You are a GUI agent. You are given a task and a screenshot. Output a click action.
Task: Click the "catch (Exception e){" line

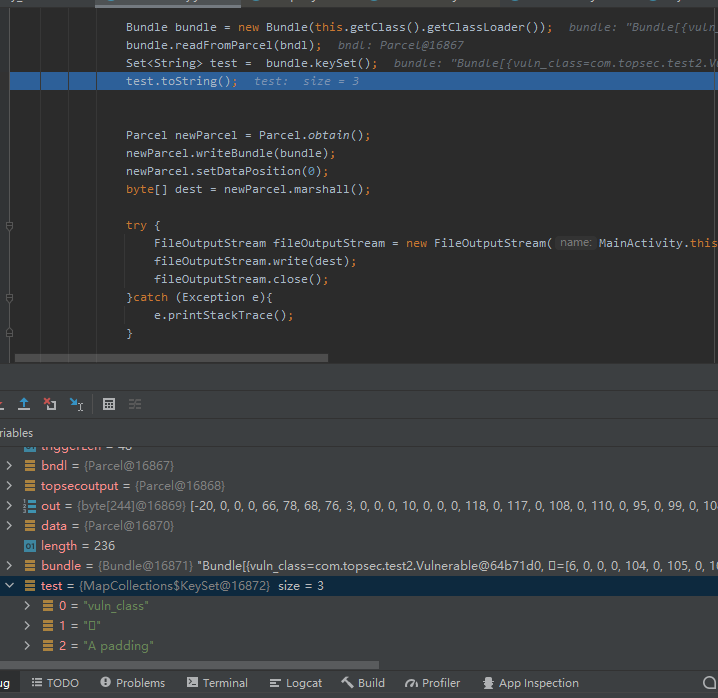(199, 297)
